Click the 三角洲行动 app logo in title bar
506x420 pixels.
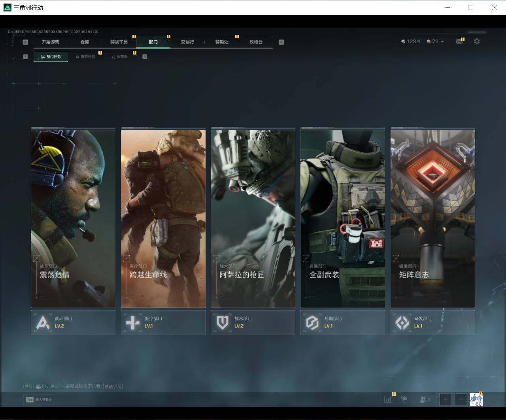click(x=8, y=8)
